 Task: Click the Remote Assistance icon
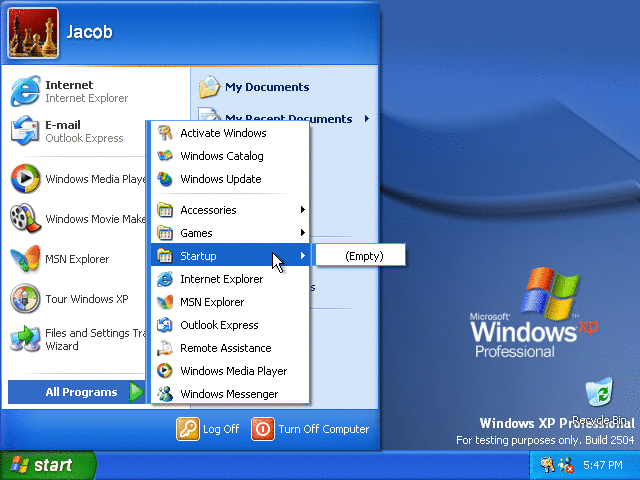[165, 348]
